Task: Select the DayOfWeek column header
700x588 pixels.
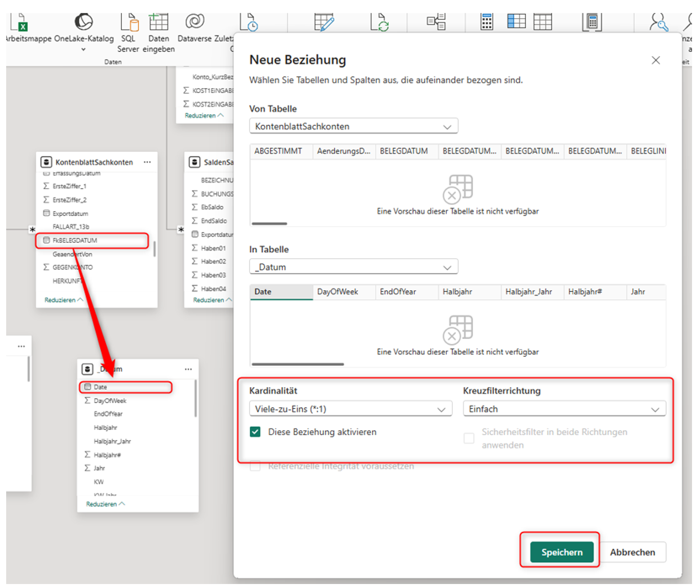Action: coord(344,292)
